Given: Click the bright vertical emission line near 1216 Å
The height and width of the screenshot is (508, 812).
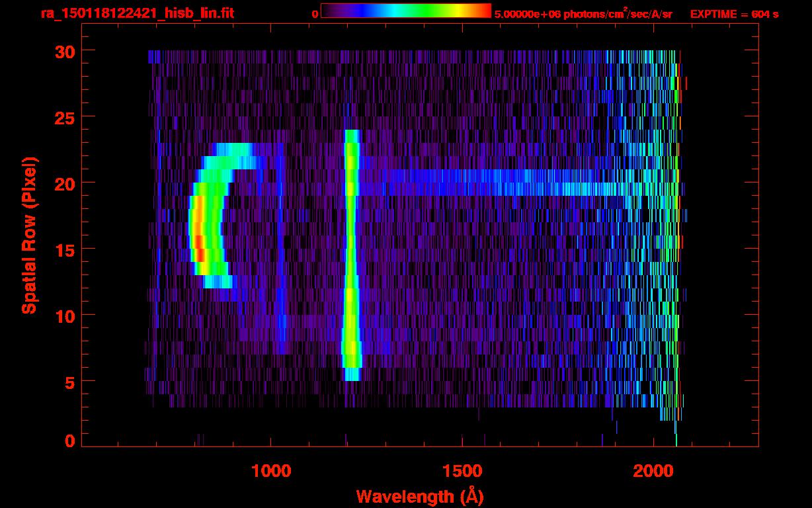Looking at the screenshot, I should 352,255.
